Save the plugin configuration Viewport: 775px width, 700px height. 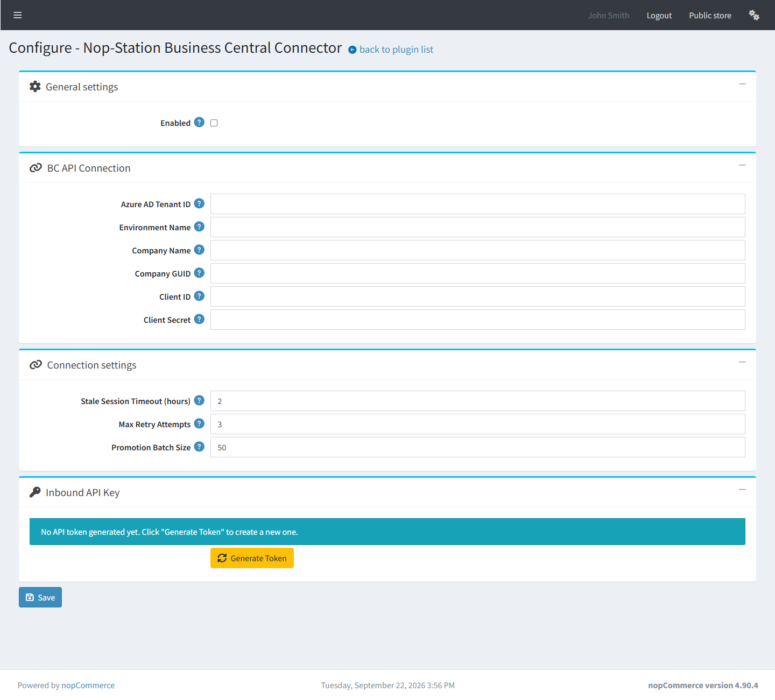[x=40, y=597]
